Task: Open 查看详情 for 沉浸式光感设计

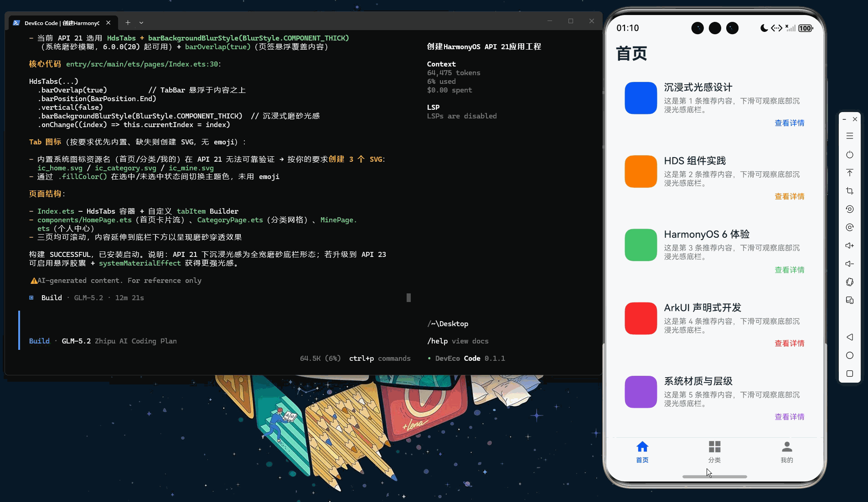Action: click(790, 123)
